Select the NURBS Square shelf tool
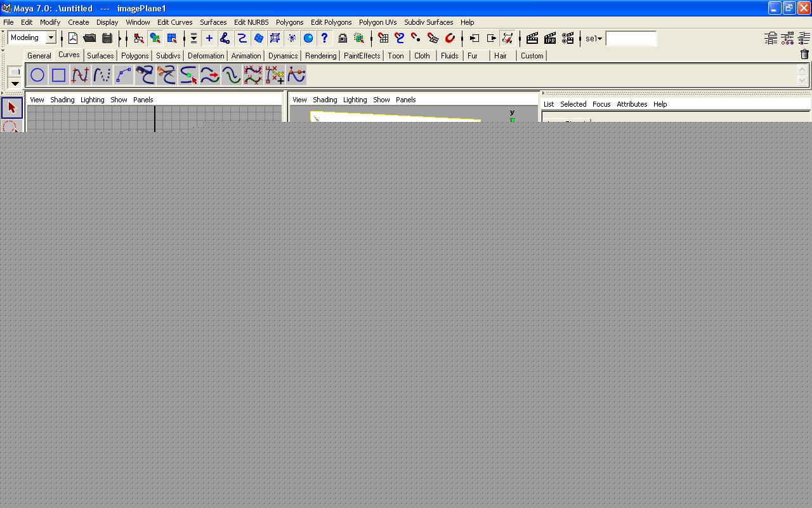 [x=59, y=75]
